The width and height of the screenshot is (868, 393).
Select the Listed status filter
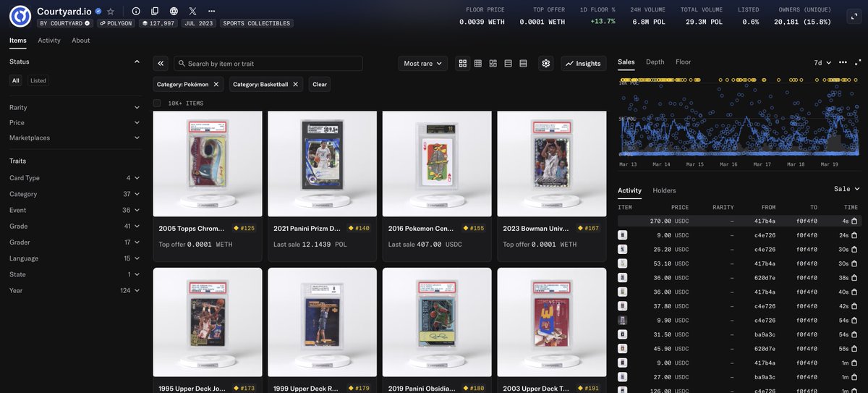(x=38, y=80)
